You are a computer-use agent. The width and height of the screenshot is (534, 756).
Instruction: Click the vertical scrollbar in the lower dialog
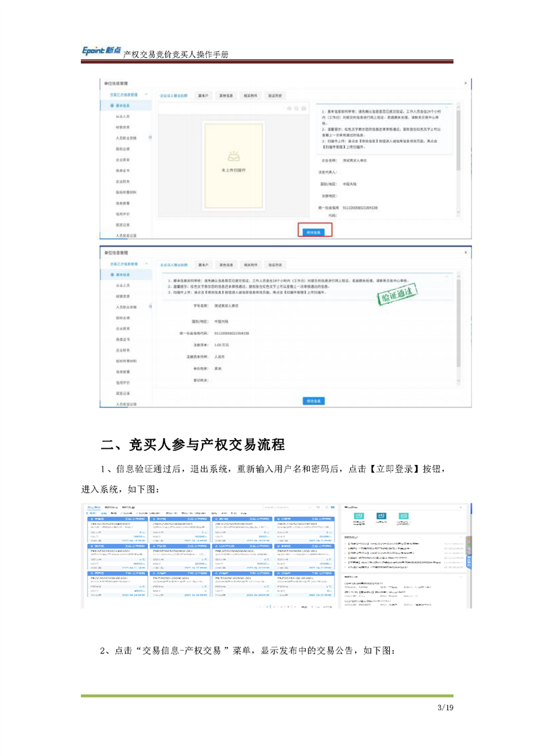click(x=459, y=323)
